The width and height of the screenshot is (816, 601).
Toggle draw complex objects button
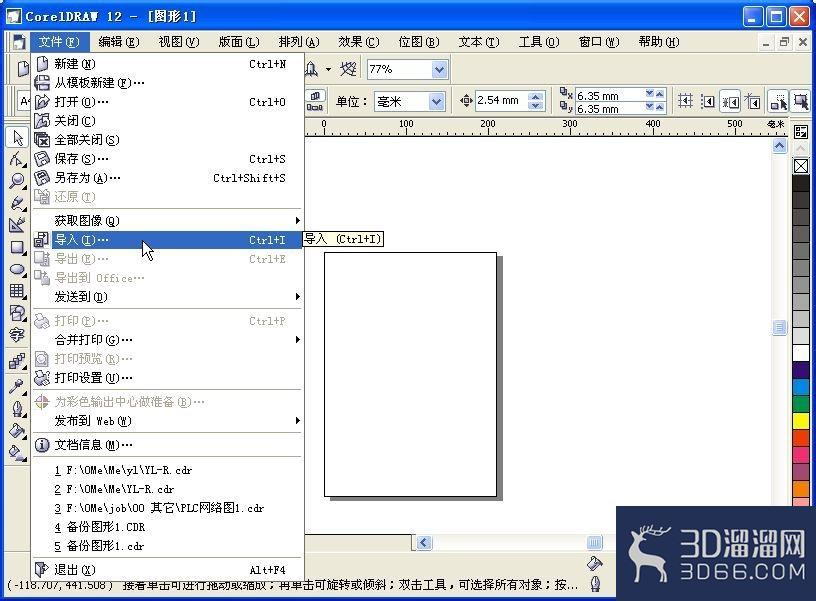(779, 101)
